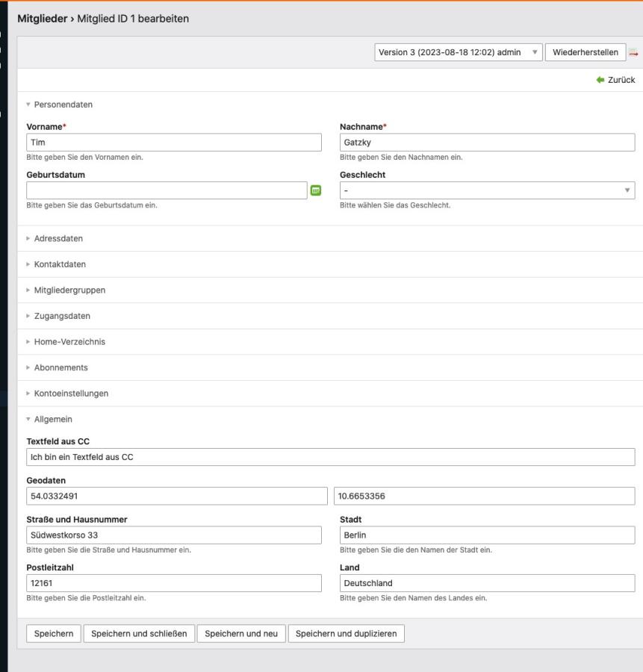Expand the Home-Verzeichnis section
Screen dimensions: 643x672
point(69,342)
